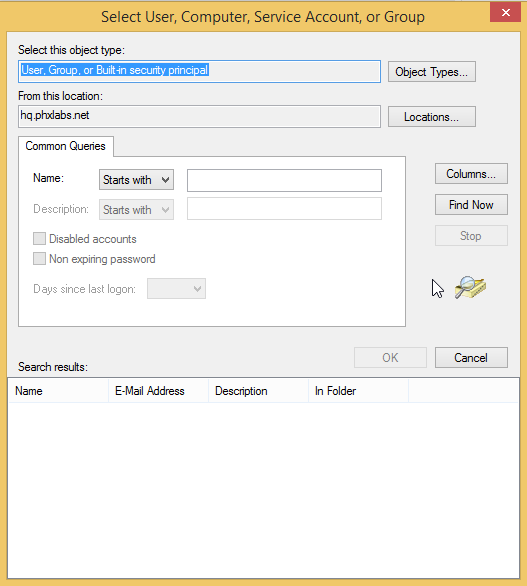Screen dimensions: 527x586
Task: Click the magnifying glass search directory icon
Action: tap(470, 287)
